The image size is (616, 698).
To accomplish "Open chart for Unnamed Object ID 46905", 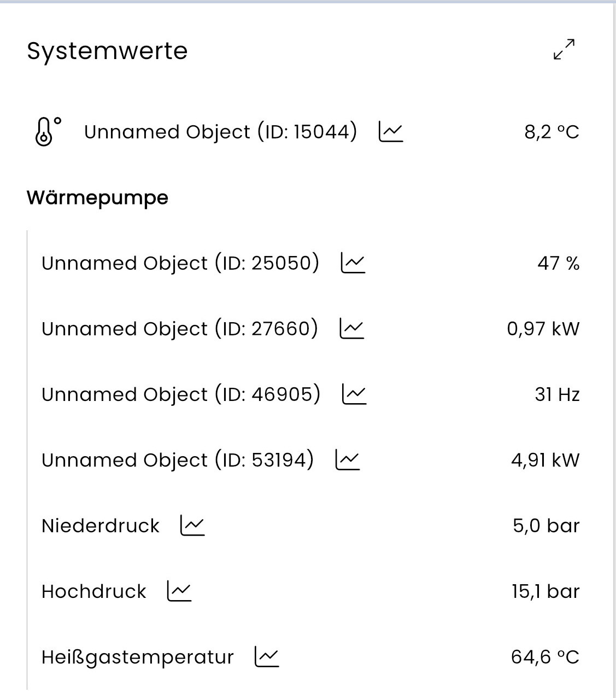I will (354, 394).
